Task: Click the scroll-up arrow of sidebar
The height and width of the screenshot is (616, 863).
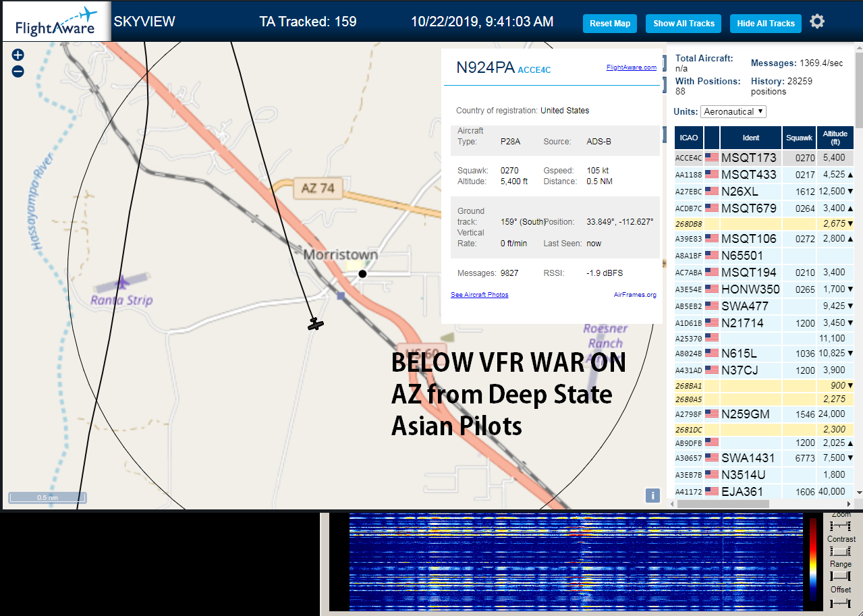Action: [858, 47]
